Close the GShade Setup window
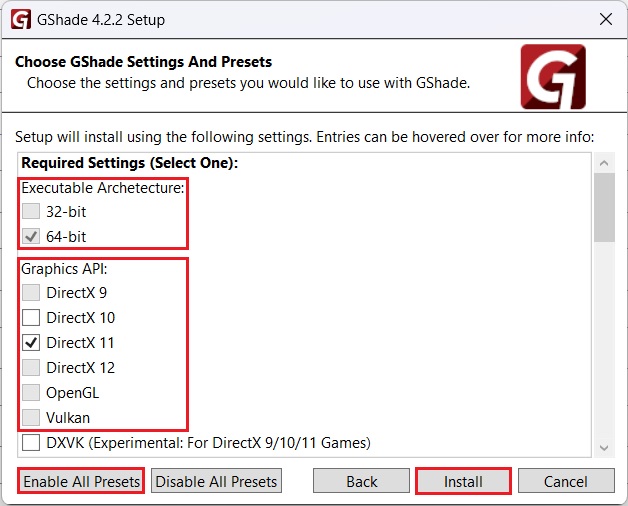 604,19
